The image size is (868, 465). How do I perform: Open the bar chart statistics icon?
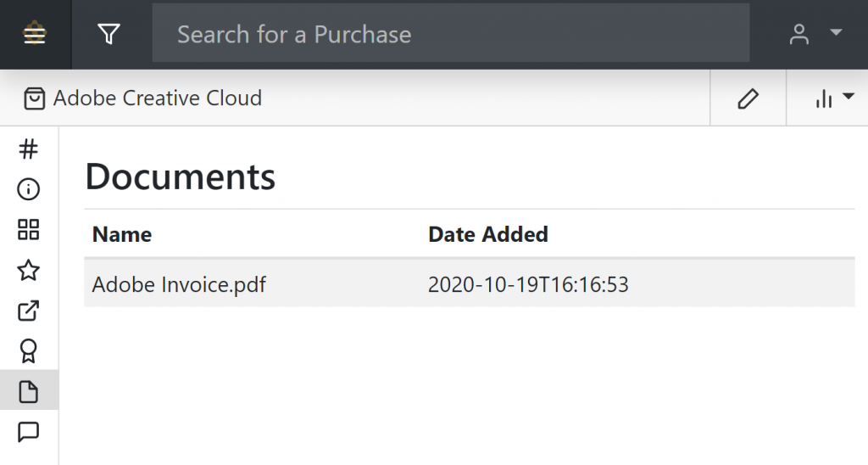(824, 99)
